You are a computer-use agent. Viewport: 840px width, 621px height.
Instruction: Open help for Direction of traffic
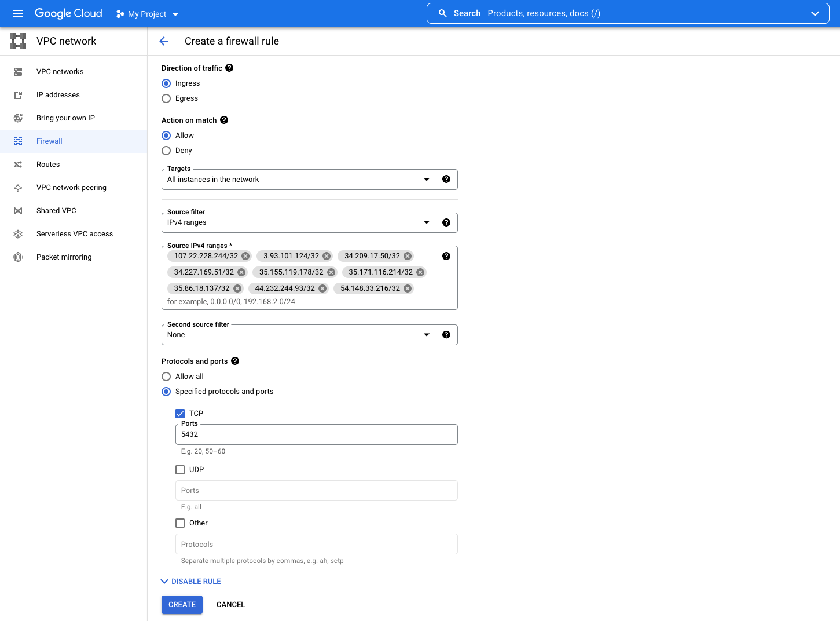coord(229,68)
